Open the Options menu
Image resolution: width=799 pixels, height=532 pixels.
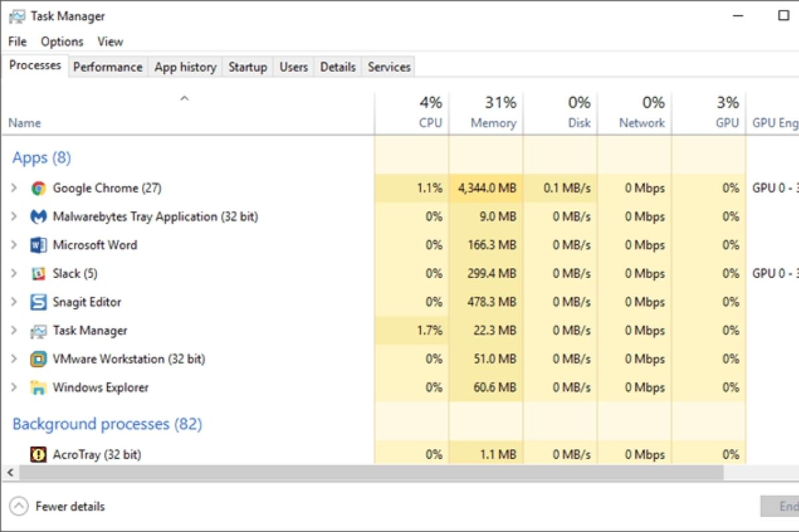click(x=61, y=41)
